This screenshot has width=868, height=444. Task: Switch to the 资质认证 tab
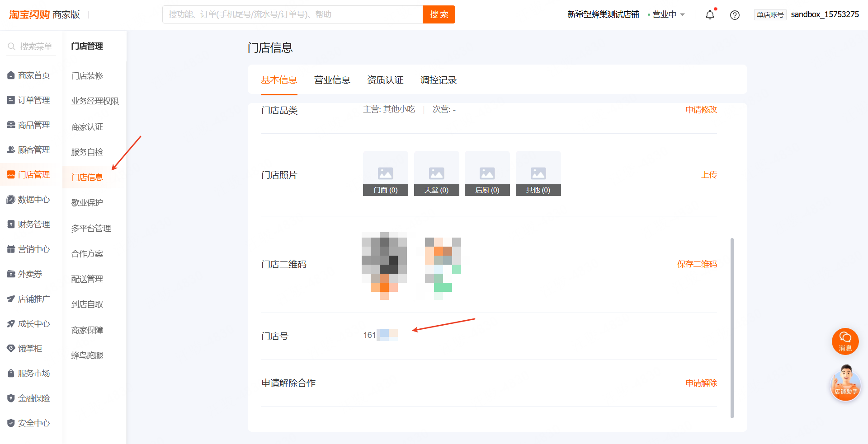385,80
